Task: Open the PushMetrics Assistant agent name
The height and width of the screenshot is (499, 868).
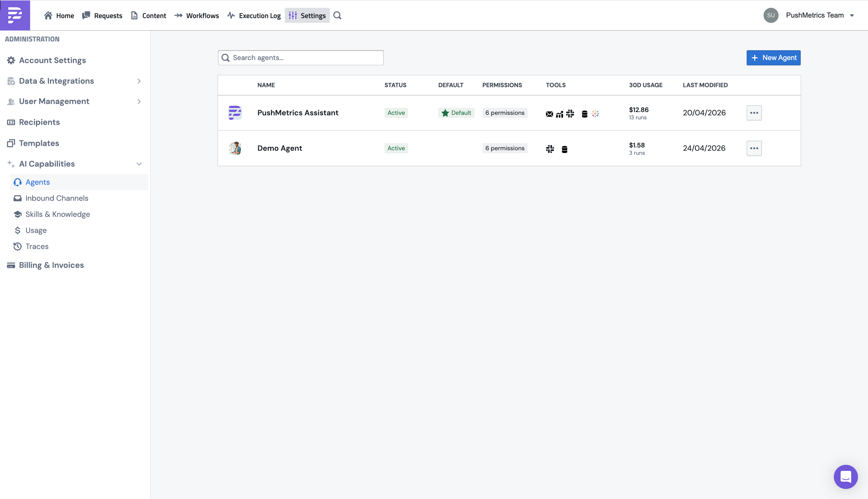Action: point(298,113)
